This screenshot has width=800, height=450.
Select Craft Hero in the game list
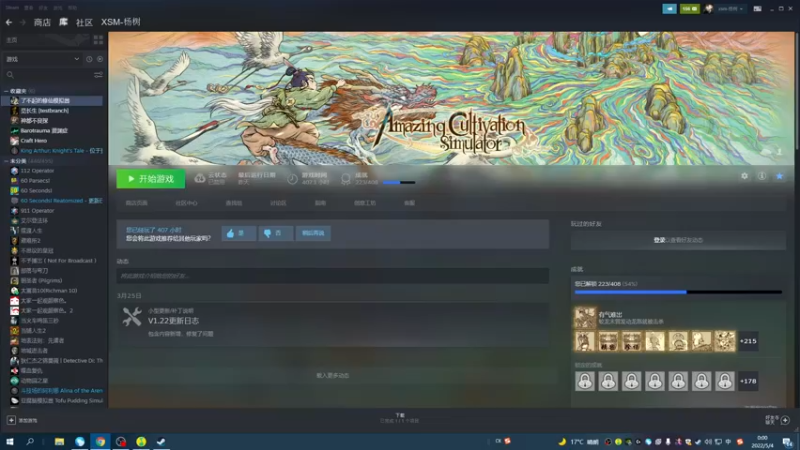point(53,141)
